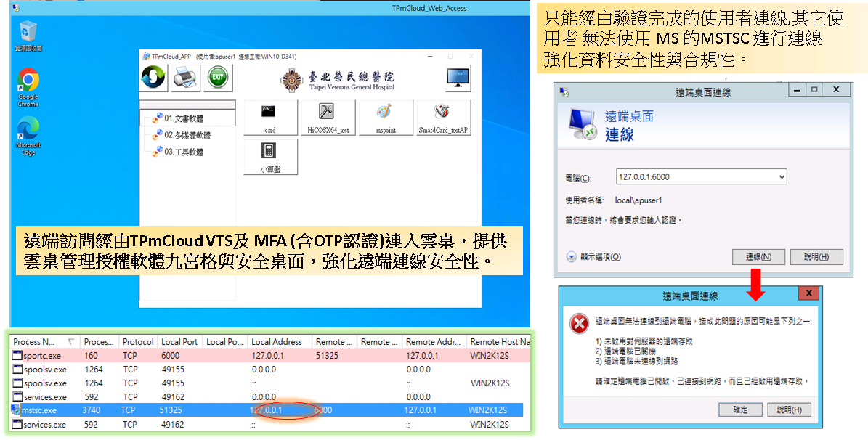Click the local\apuser1 username text
Screen dimensions: 868x440
(x=638, y=200)
